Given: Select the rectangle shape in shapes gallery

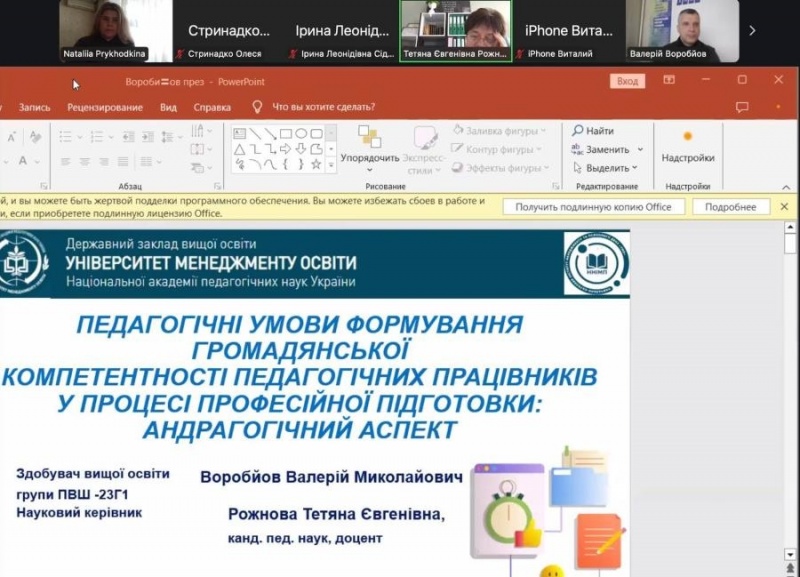Looking at the screenshot, I should pyautogui.click(x=285, y=133).
